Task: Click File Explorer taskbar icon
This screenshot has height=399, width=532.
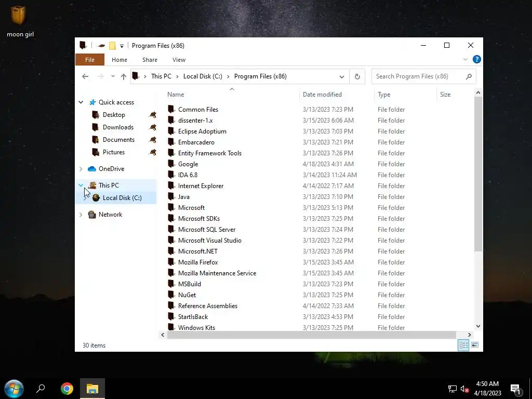Action: tap(92, 389)
